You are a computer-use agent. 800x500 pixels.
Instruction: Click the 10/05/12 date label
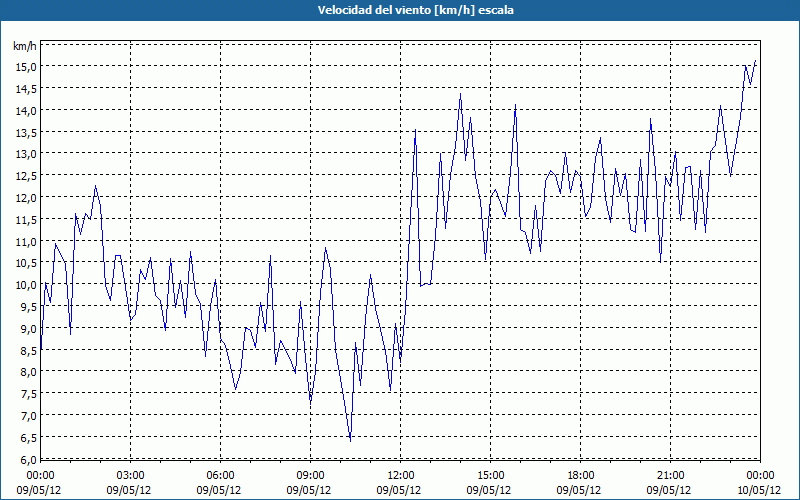coord(759,491)
